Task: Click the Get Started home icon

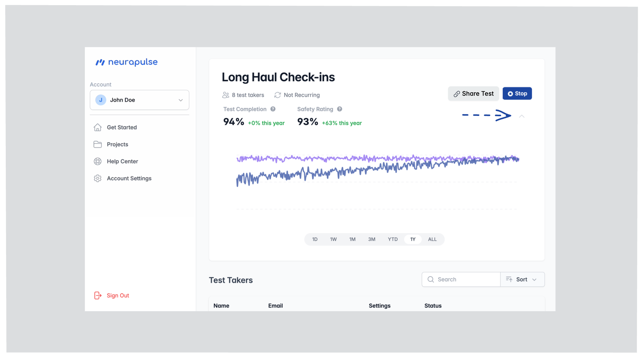Action: pyautogui.click(x=97, y=127)
